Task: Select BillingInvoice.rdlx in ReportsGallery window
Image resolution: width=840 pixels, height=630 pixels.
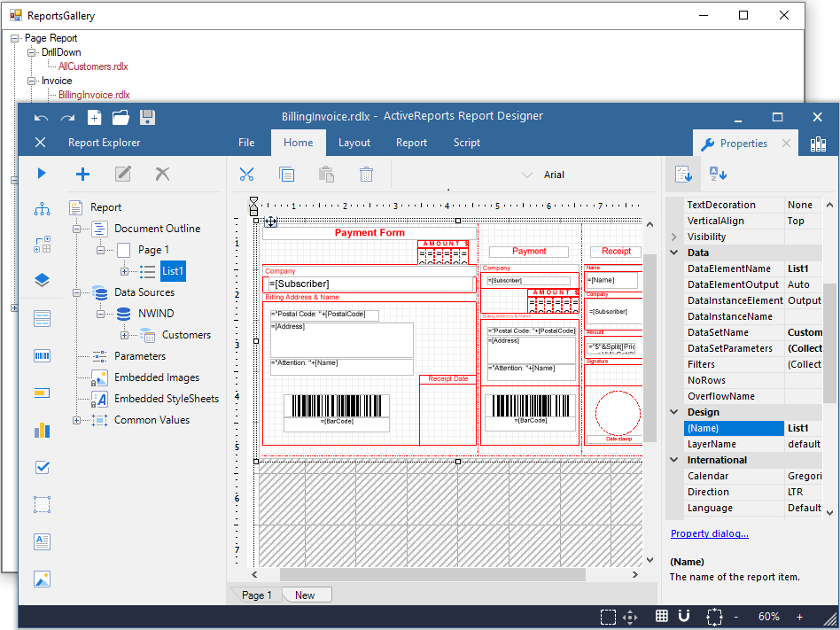Action: click(x=94, y=95)
